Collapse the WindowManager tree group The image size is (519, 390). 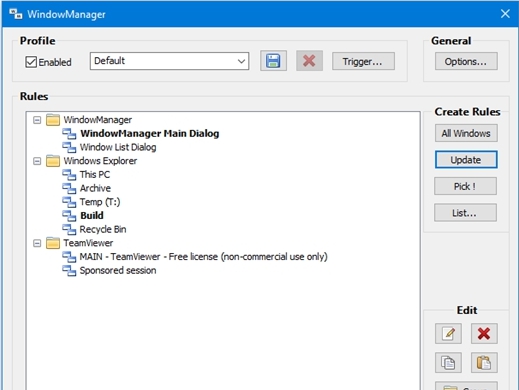pyautogui.click(x=37, y=120)
